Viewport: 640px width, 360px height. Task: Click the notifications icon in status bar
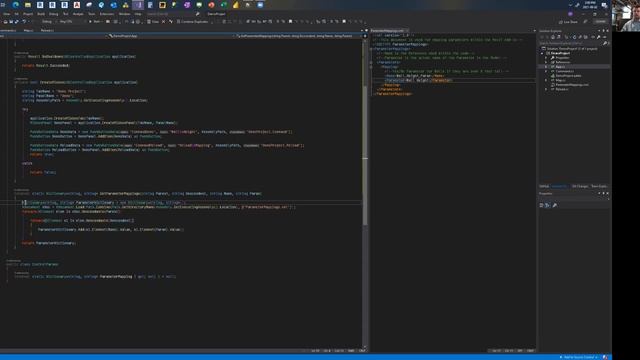(x=605, y=357)
